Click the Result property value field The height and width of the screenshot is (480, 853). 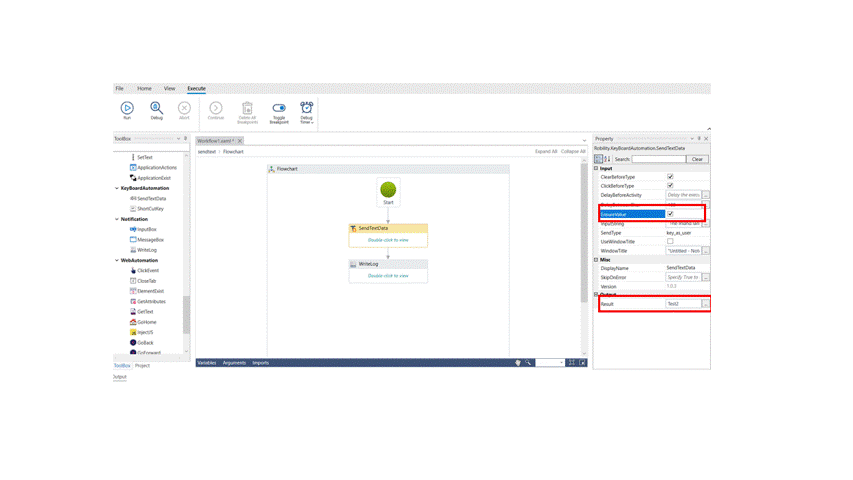[x=682, y=304]
